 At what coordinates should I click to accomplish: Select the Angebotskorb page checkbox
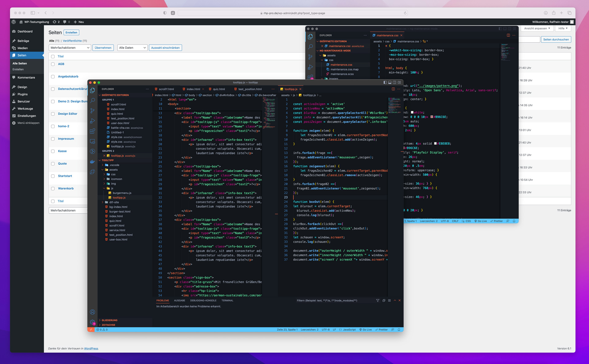(x=53, y=77)
